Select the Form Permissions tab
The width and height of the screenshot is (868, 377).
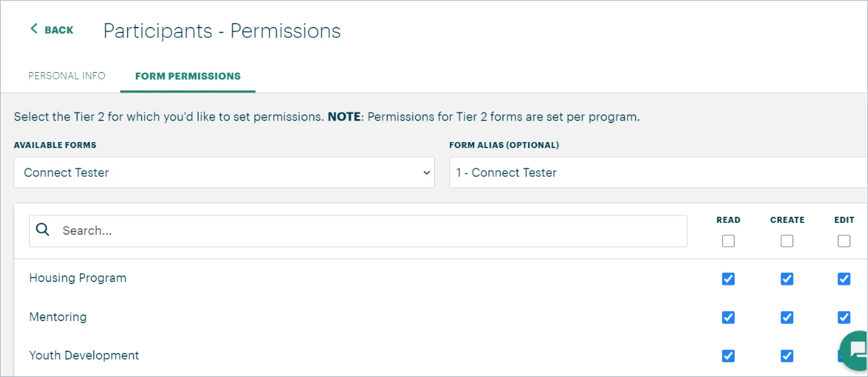click(188, 76)
